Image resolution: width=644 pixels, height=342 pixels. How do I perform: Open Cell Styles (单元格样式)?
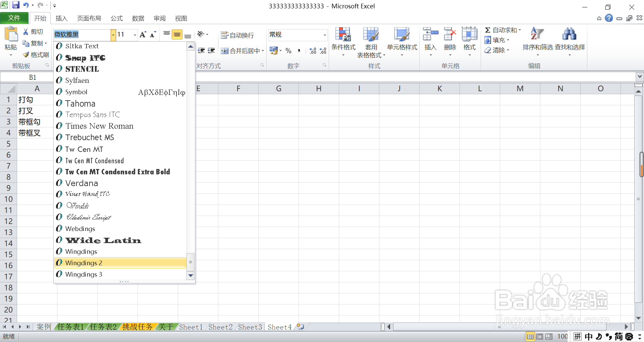(402, 42)
